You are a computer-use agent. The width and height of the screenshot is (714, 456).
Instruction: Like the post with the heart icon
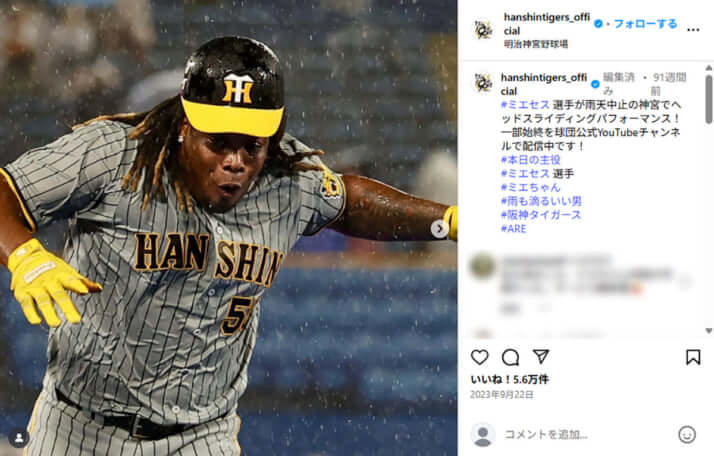(479, 357)
